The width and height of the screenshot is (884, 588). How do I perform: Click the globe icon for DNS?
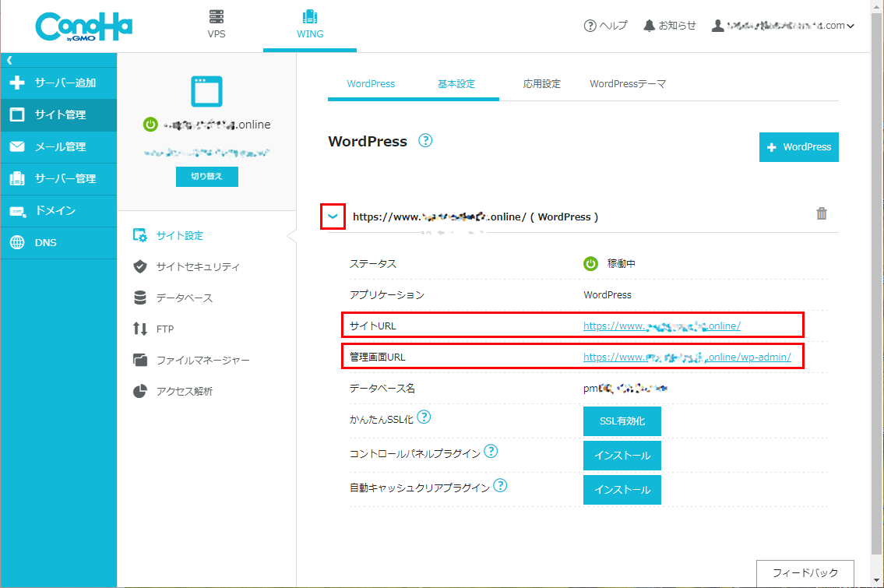(x=17, y=242)
